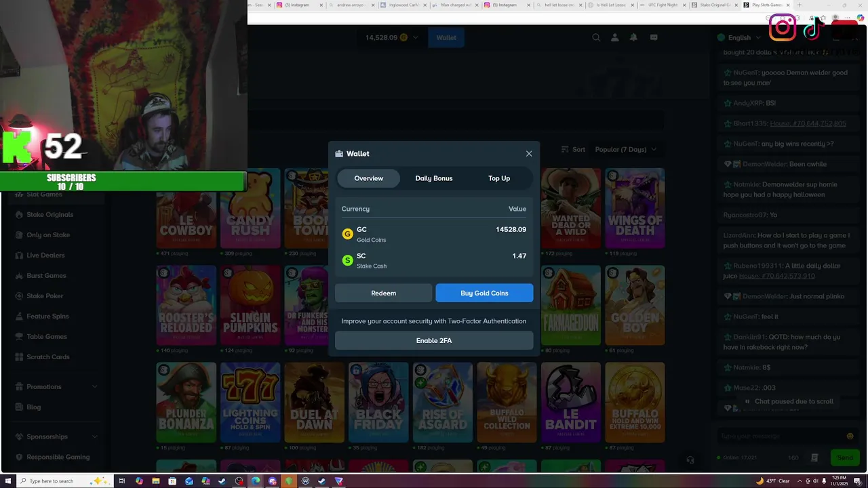The width and height of the screenshot is (868, 488).
Task: Open the Lightning Coins game thumbnail
Action: coord(250,402)
